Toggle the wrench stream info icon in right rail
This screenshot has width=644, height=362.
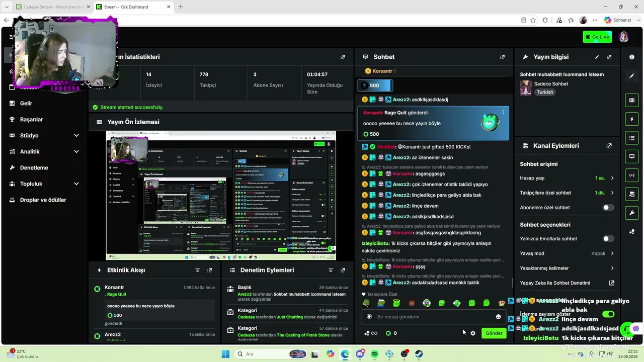click(x=632, y=213)
